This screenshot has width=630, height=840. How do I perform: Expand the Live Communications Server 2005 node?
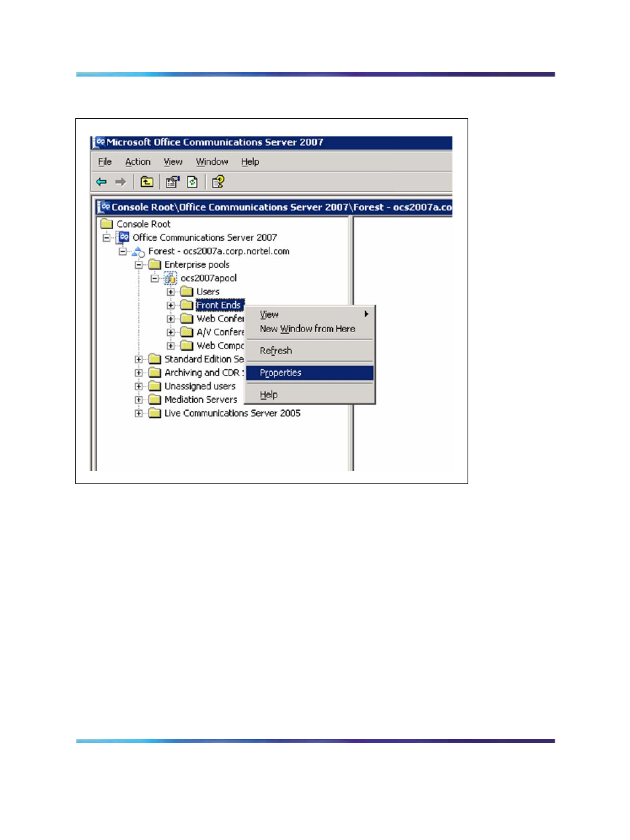pos(139,413)
